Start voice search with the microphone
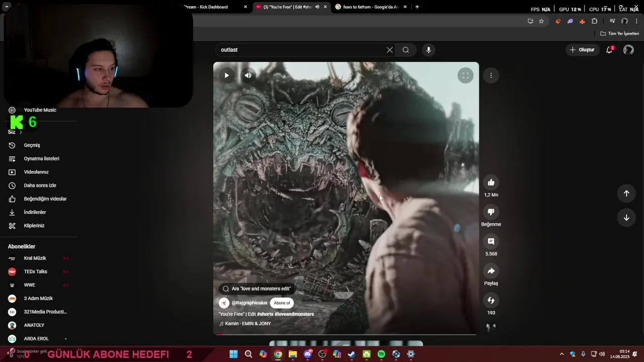Screen dimensions: 644x362 (429, 50)
